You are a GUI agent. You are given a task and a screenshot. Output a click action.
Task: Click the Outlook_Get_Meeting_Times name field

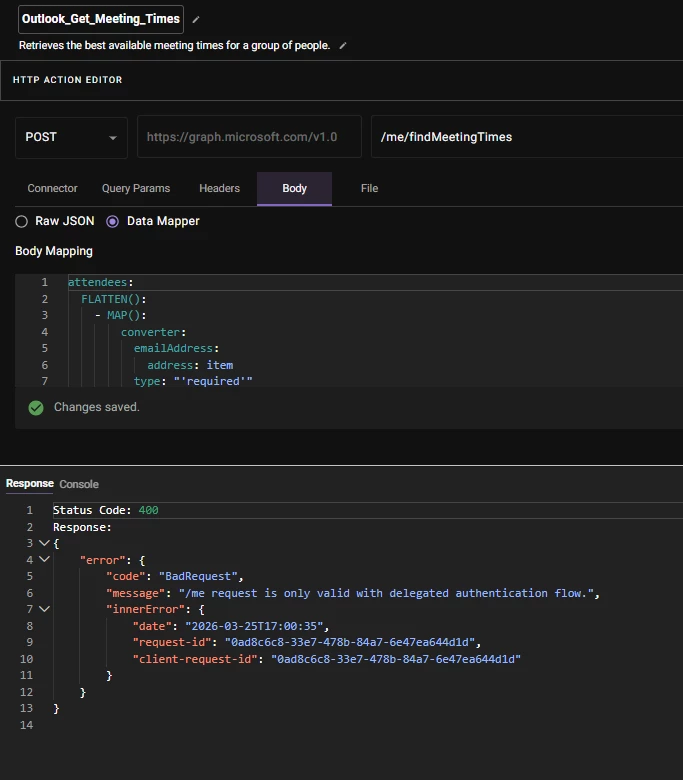tap(100, 19)
